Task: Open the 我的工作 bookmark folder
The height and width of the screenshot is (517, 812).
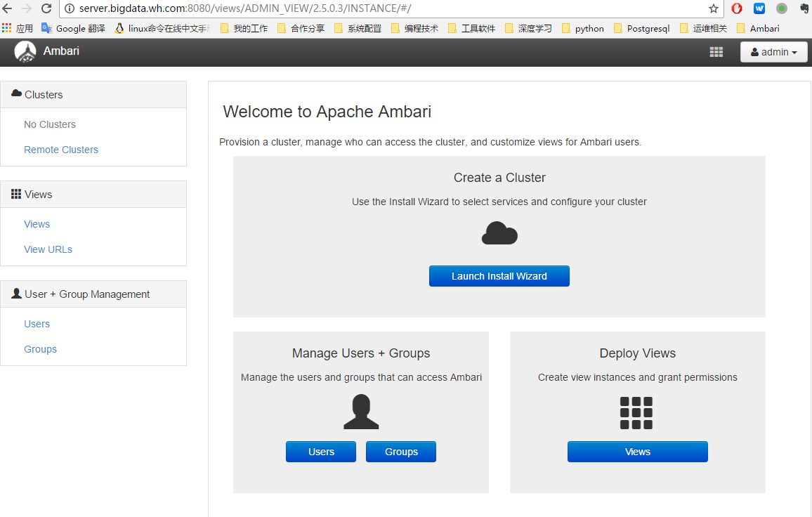Action: coord(244,28)
